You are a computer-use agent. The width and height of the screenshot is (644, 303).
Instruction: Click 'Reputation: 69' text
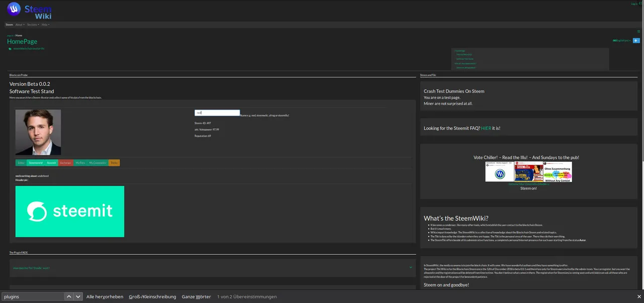203,136
